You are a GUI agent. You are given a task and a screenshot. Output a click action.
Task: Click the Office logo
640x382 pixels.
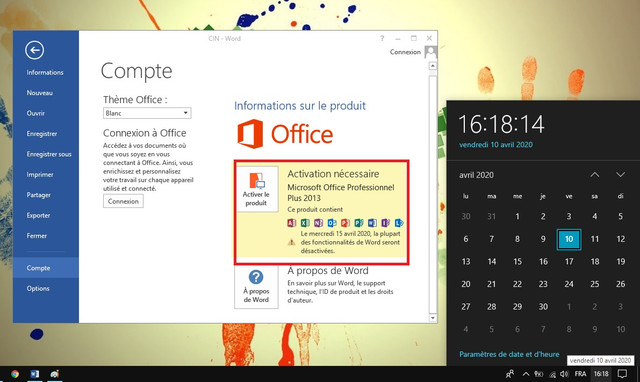(285, 134)
